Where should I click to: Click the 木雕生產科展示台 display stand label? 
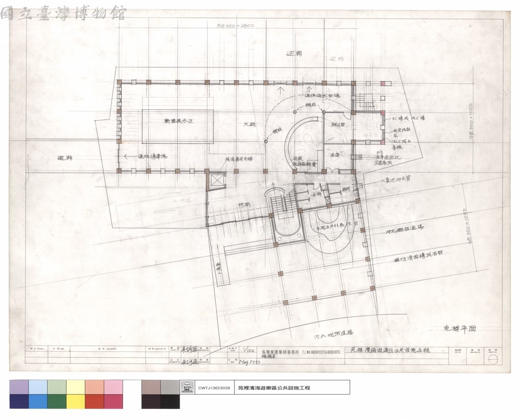point(337,227)
